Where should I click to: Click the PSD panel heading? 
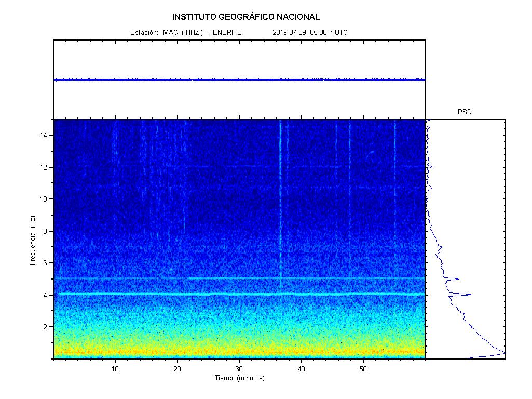pos(465,112)
